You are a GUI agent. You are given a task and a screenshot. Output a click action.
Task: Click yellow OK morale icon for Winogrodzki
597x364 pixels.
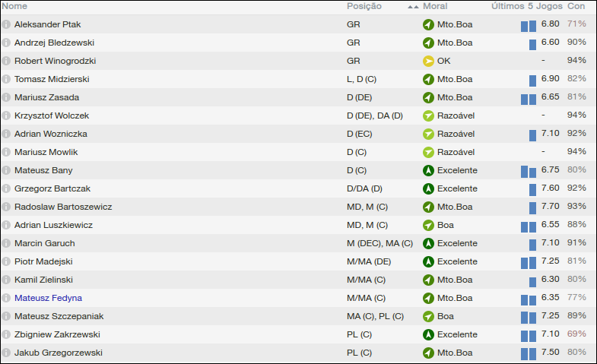[x=428, y=61]
